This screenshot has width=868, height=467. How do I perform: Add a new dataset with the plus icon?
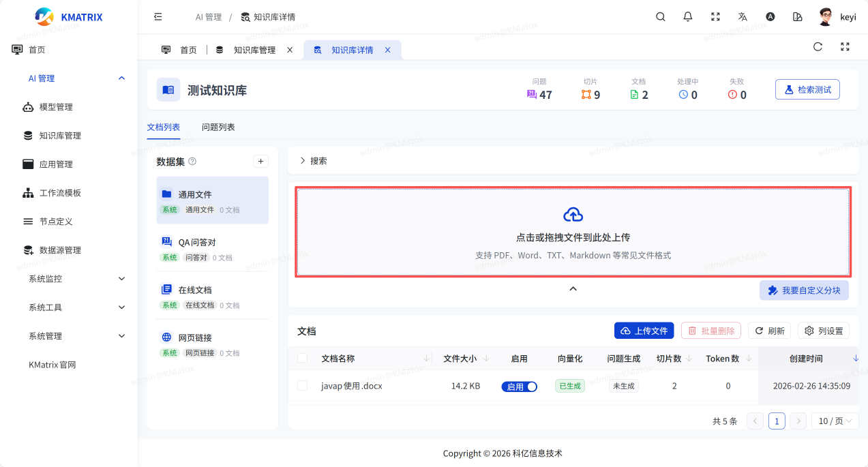coord(260,162)
